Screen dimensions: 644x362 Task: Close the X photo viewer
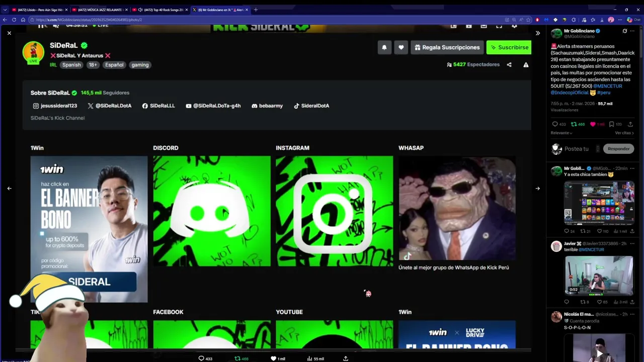[9, 33]
